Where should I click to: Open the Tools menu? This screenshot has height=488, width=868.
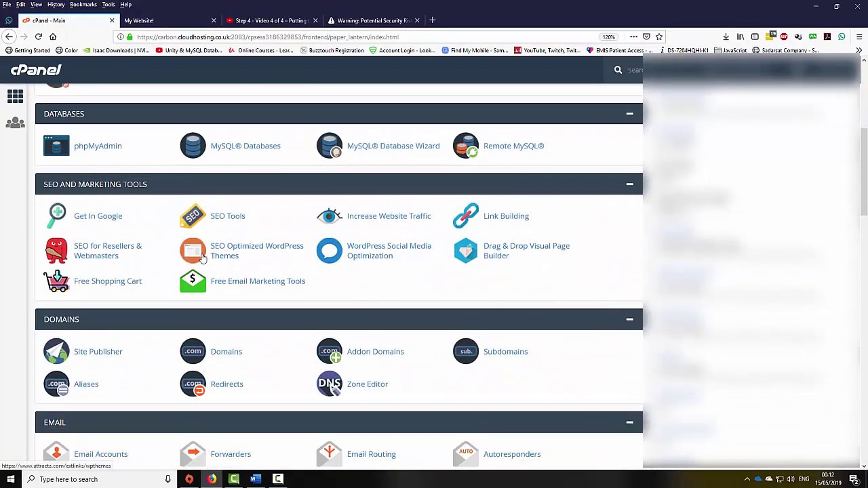point(108,5)
